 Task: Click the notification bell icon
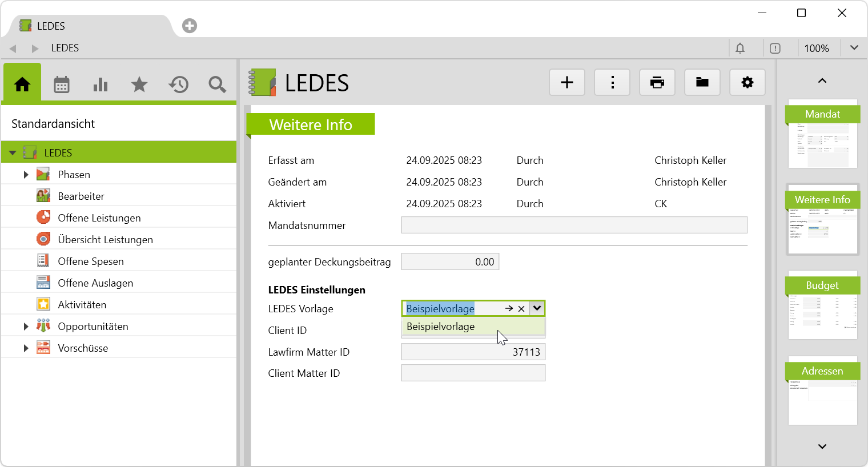(x=740, y=49)
